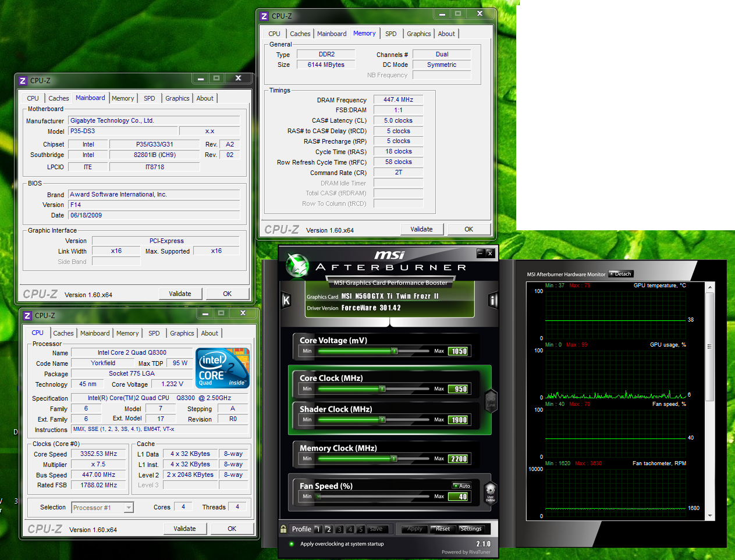Open the Mainboard tab in the Memory CPU-Z window

(x=332, y=34)
